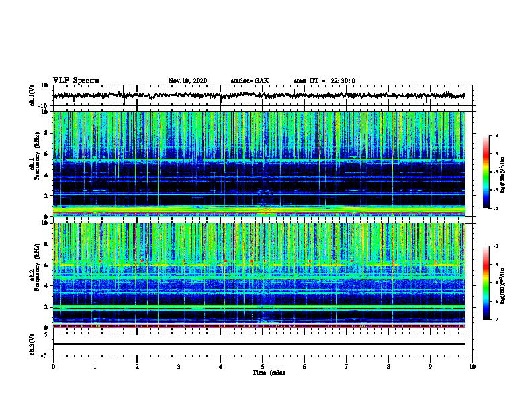Click the "7" minute tick label
Viewport: 532px width, 411px height.
347,367
